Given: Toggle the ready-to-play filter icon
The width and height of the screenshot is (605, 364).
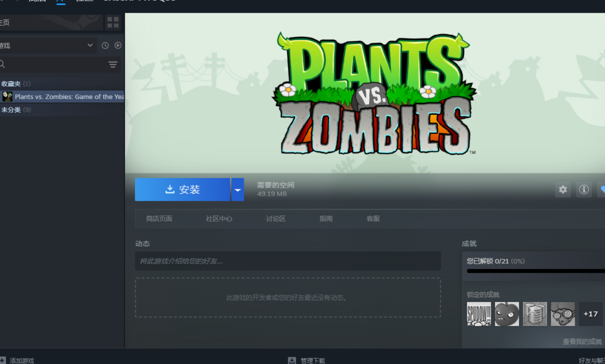Looking at the screenshot, I should [118, 45].
